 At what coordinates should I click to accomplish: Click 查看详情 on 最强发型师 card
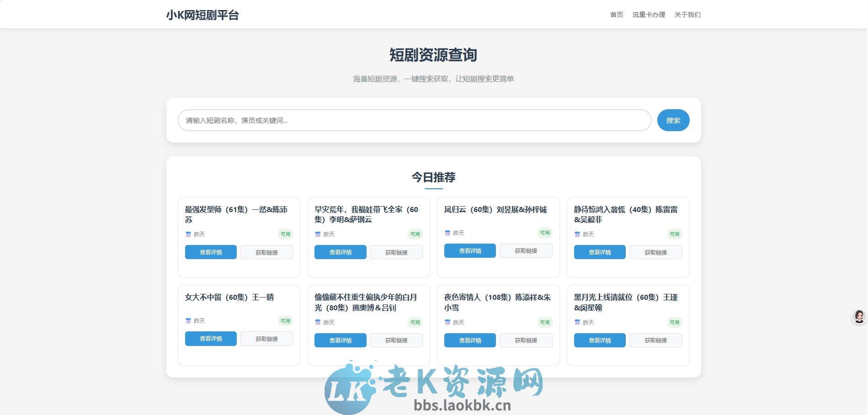(x=211, y=252)
